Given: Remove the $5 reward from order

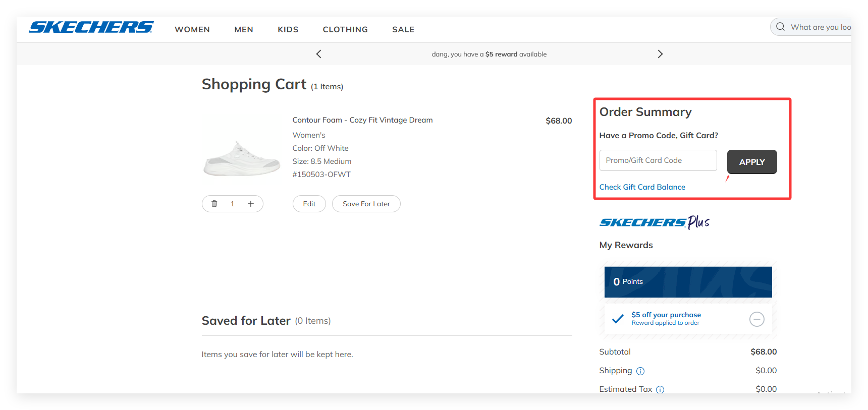Looking at the screenshot, I should 756,319.
